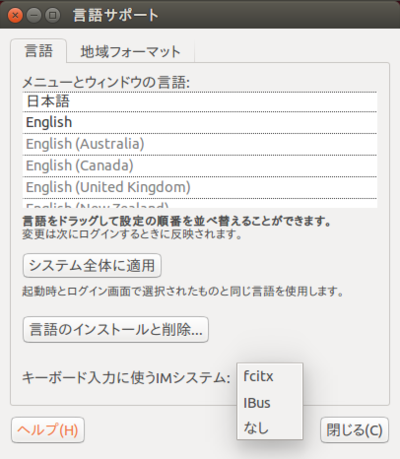Choose fcitx from IM system dropdown
The height and width of the screenshot is (459, 400).
(270, 377)
